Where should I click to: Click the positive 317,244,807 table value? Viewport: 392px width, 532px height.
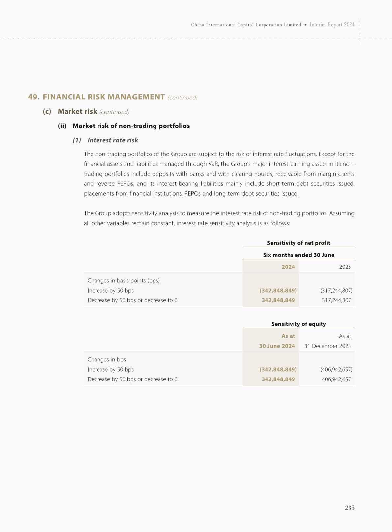[x=336, y=300]
